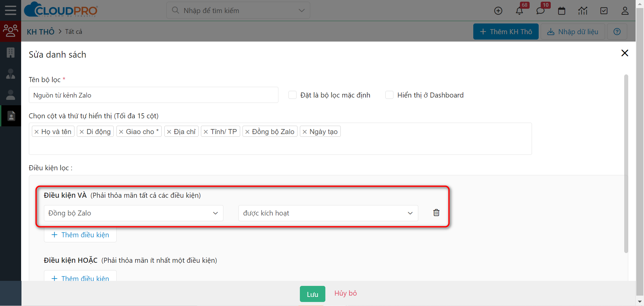This screenshot has height=306, width=644.
Task: Open notifications bell with 68 badge
Action: (x=520, y=10)
